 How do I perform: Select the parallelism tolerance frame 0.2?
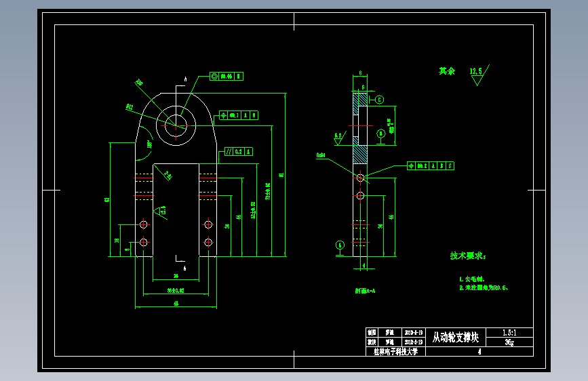click(239, 151)
